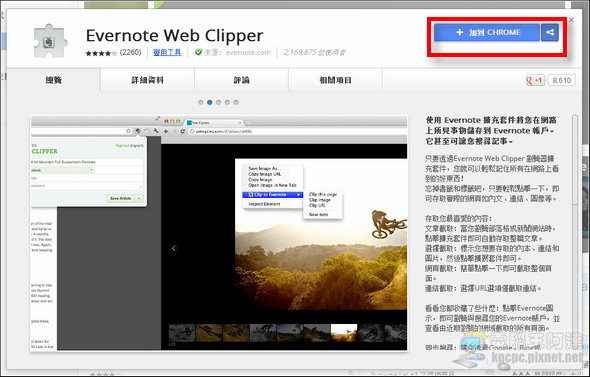The image size is (590, 377).
Task: Click Clip to Evernote in preview menu
Action: 273,195
